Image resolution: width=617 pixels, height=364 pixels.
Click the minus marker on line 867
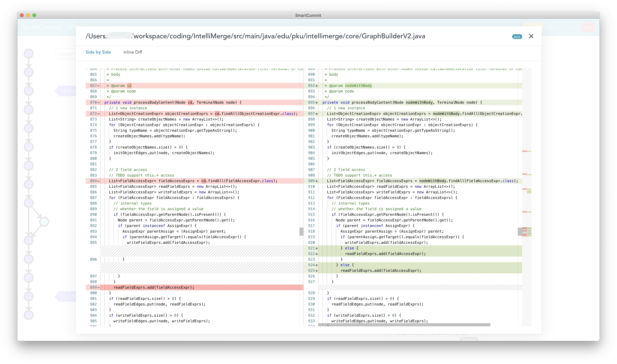pyautogui.click(x=99, y=86)
